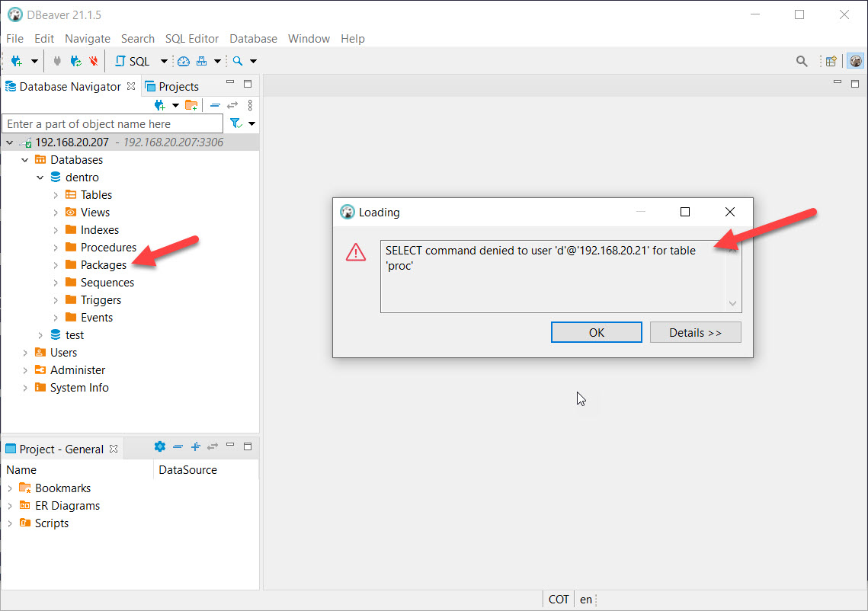The image size is (868, 611).
Task: Toggle Link with Editor in Database Navigator
Action: (x=232, y=105)
